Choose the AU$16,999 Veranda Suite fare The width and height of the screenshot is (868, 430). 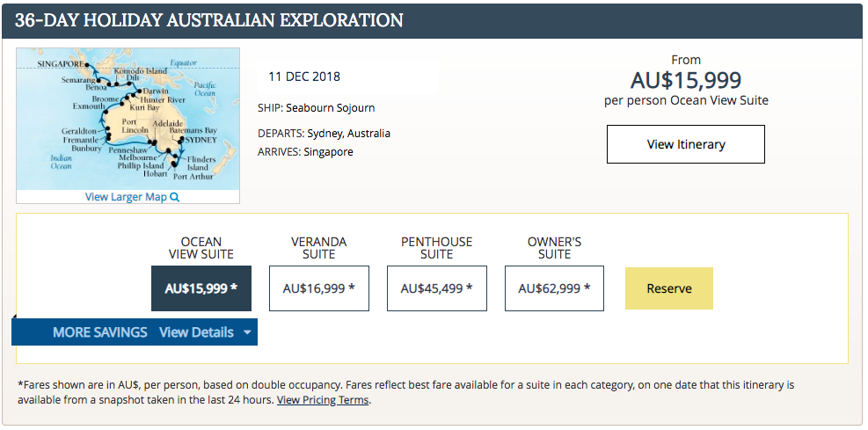click(x=318, y=288)
